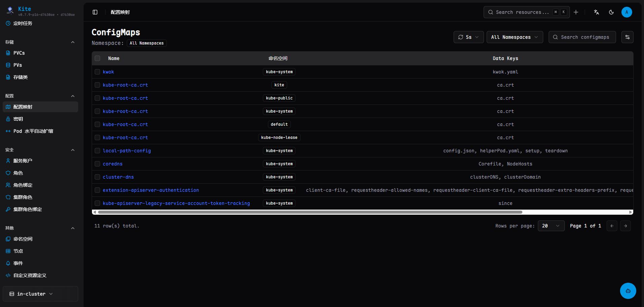The height and width of the screenshot is (307, 644).
Task: Open the coredns configmap
Action: [x=113, y=164]
